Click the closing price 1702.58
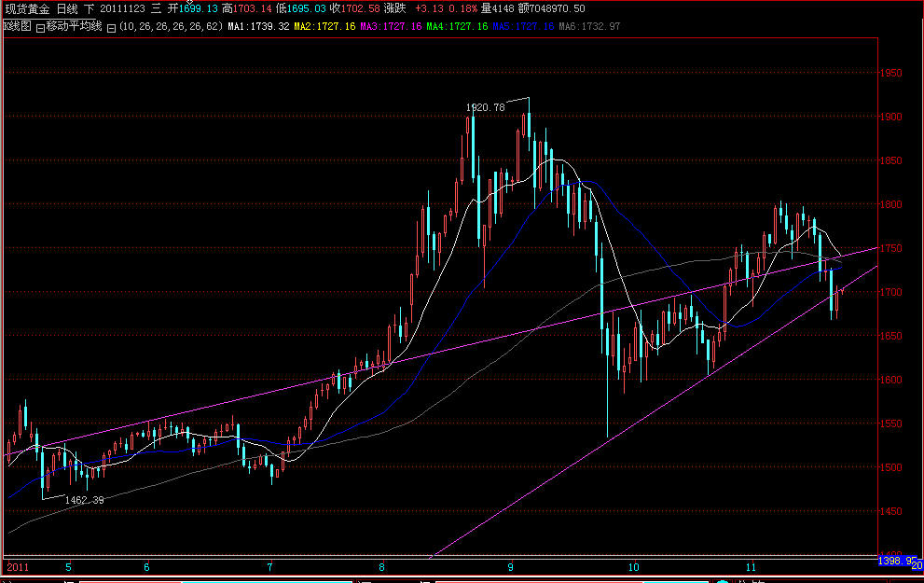 click(x=361, y=8)
